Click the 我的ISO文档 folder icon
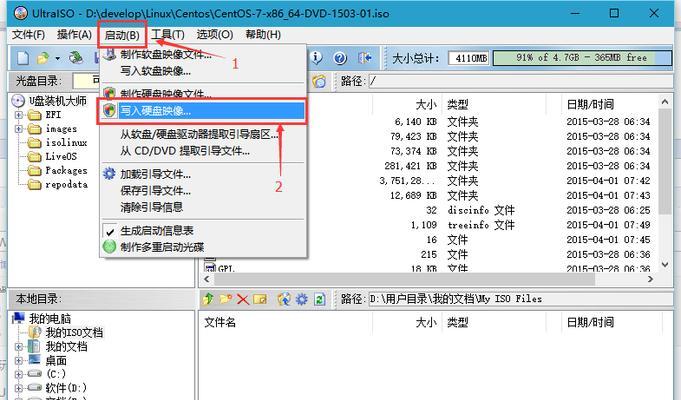This screenshot has width=681, height=400. coord(35,332)
